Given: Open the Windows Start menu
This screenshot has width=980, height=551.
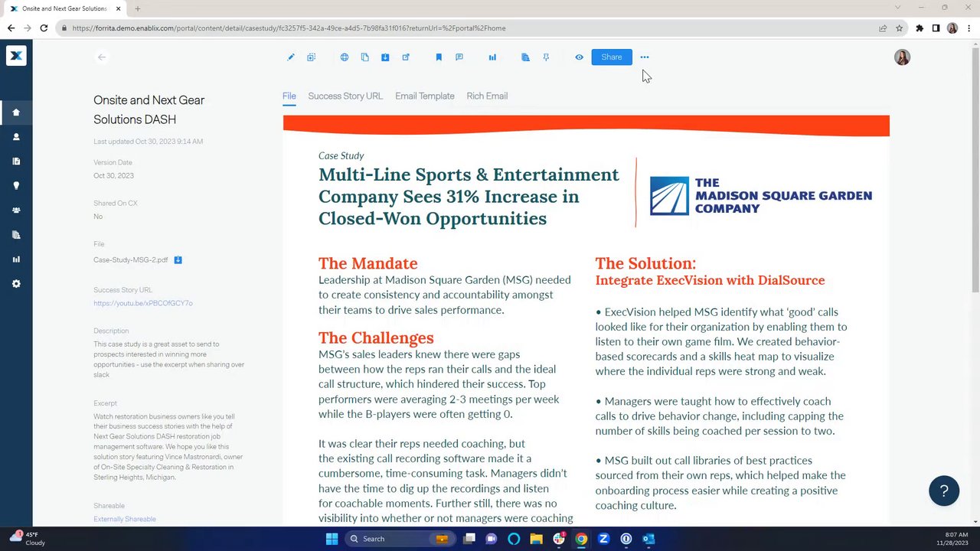Looking at the screenshot, I should 332,539.
